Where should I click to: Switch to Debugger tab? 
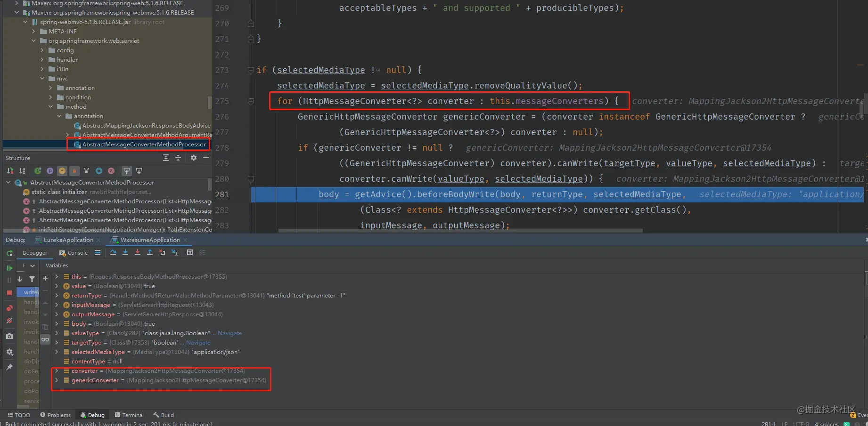35,253
